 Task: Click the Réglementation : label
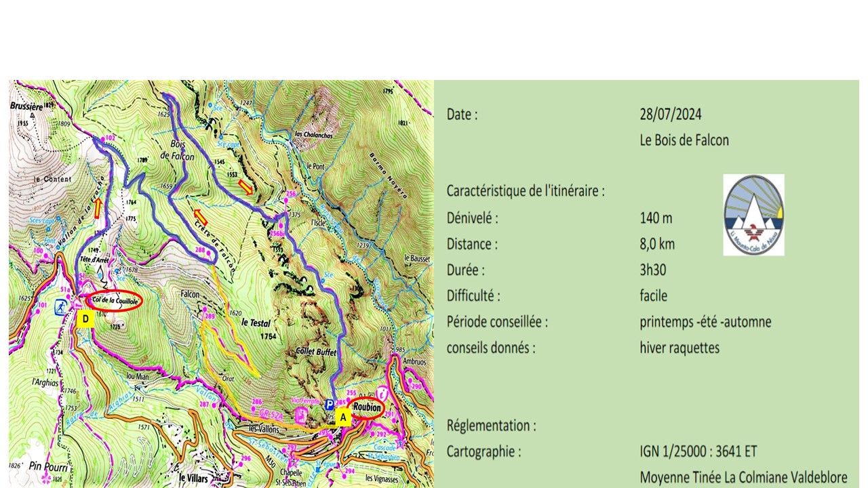(491, 426)
